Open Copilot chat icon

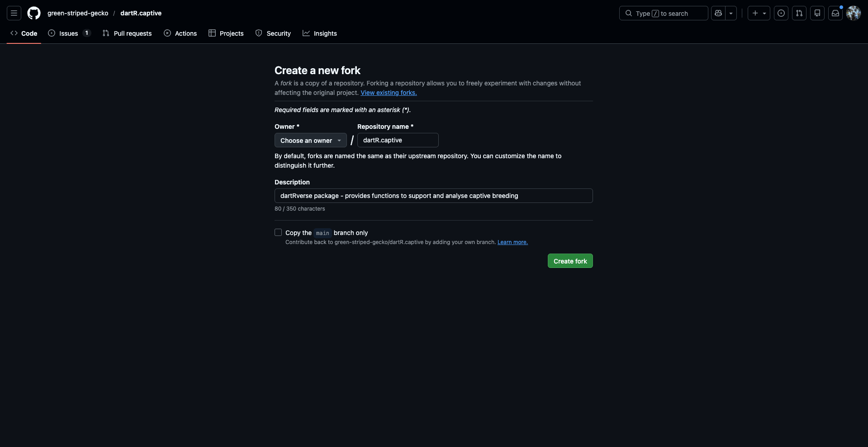tap(718, 13)
